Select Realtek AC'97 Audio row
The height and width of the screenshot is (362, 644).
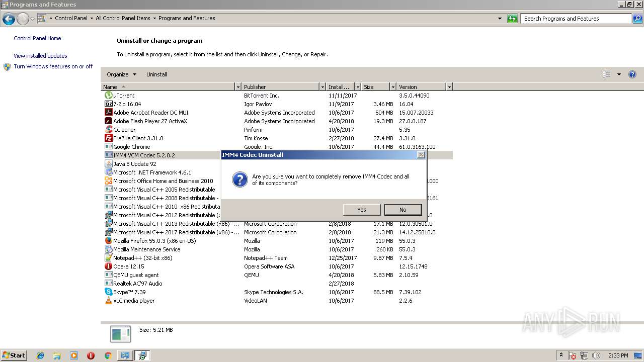pyautogui.click(x=277, y=284)
